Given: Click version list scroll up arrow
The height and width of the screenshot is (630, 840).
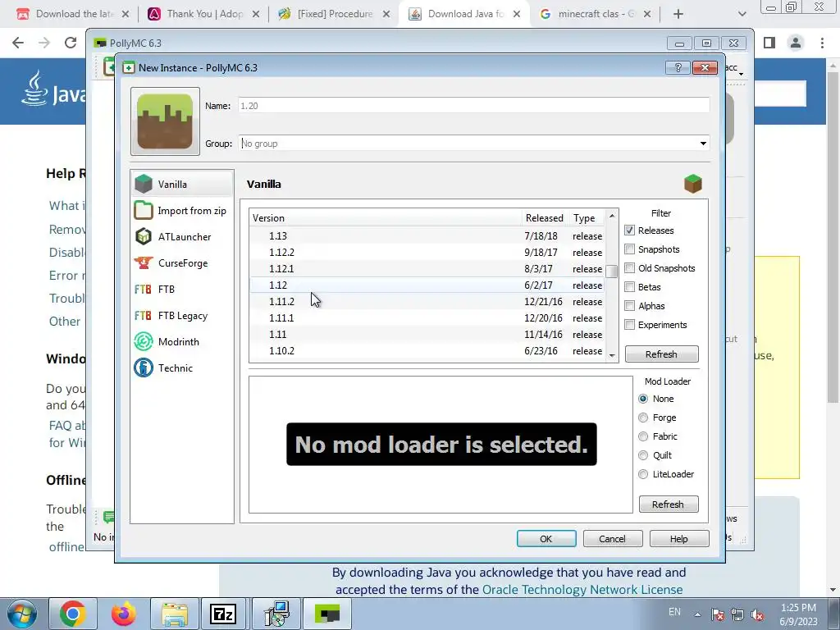Looking at the screenshot, I should [612, 216].
